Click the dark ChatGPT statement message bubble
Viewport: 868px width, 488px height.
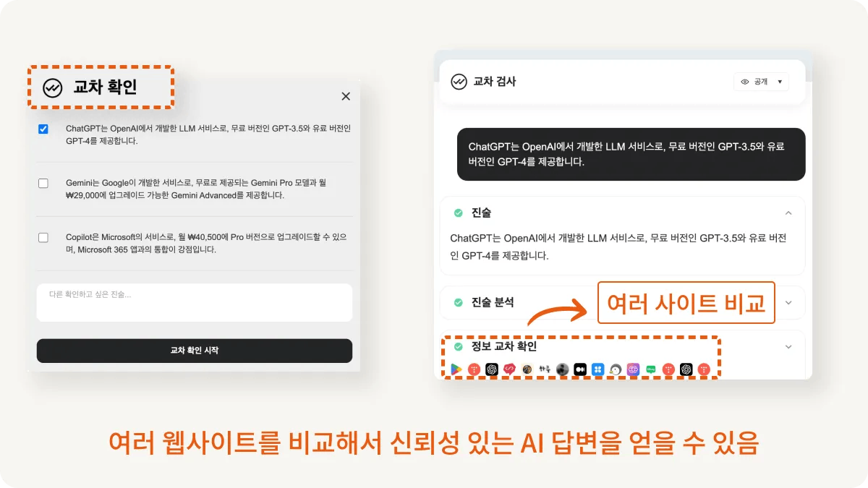pyautogui.click(x=631, y=155)
